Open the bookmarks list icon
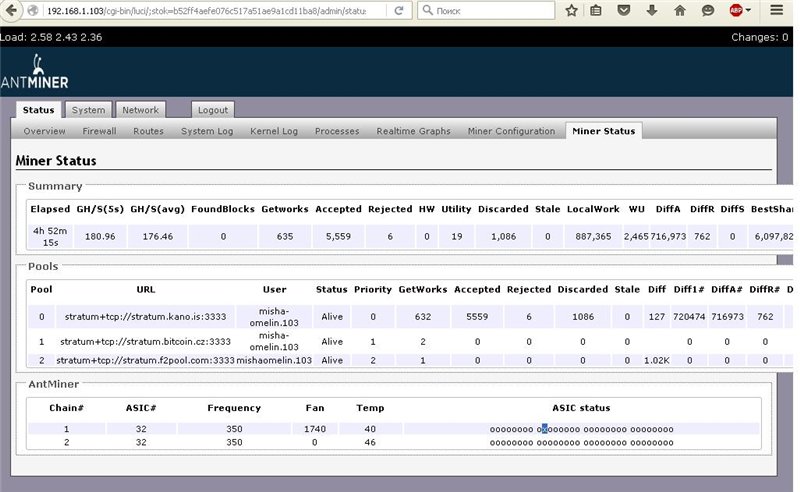The width and height of the screenshot is (800, 492). pos(596,10)
